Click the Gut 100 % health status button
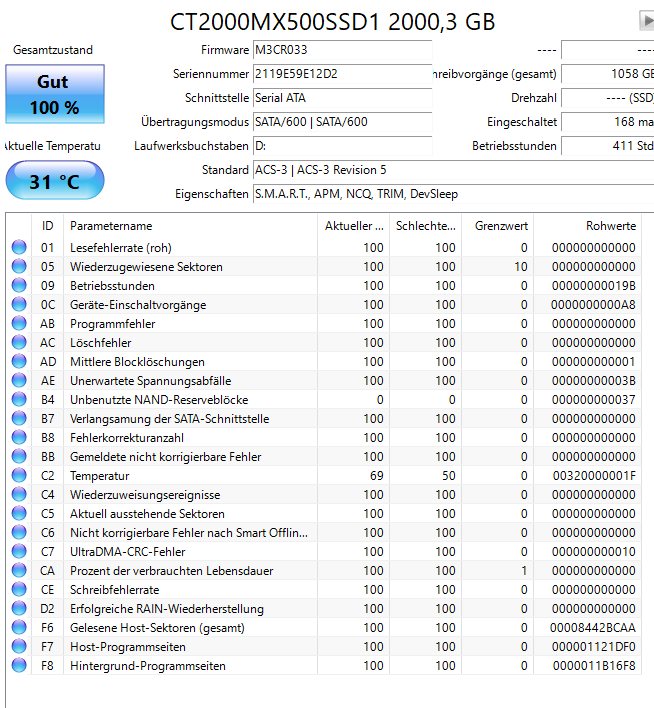The image size is (654, 708). coord(55,94)
